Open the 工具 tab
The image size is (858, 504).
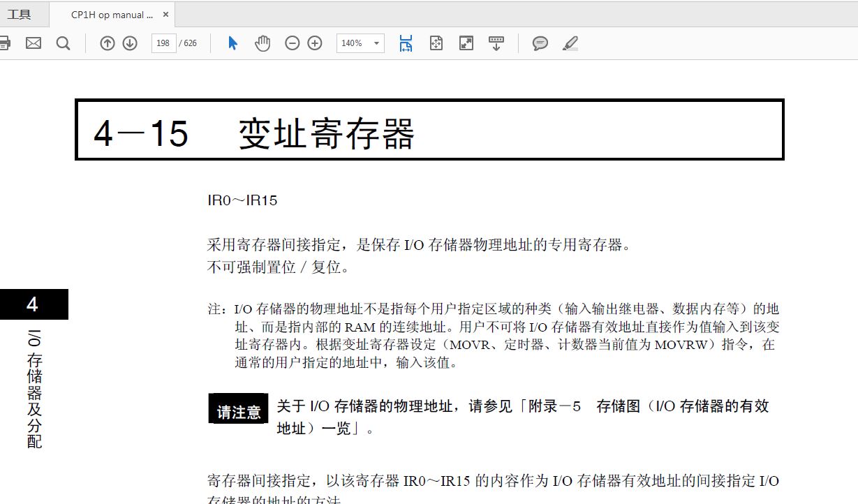[x=19, y=15]
